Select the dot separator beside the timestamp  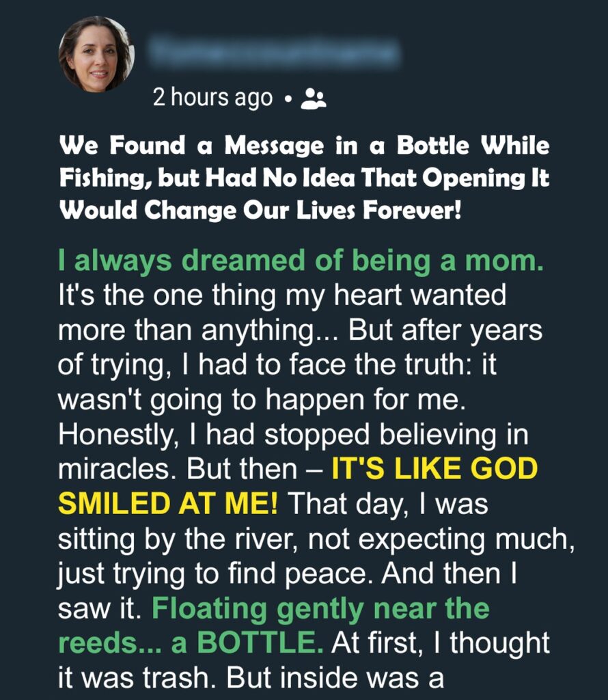pyautogui.click(x=288, y=98)
